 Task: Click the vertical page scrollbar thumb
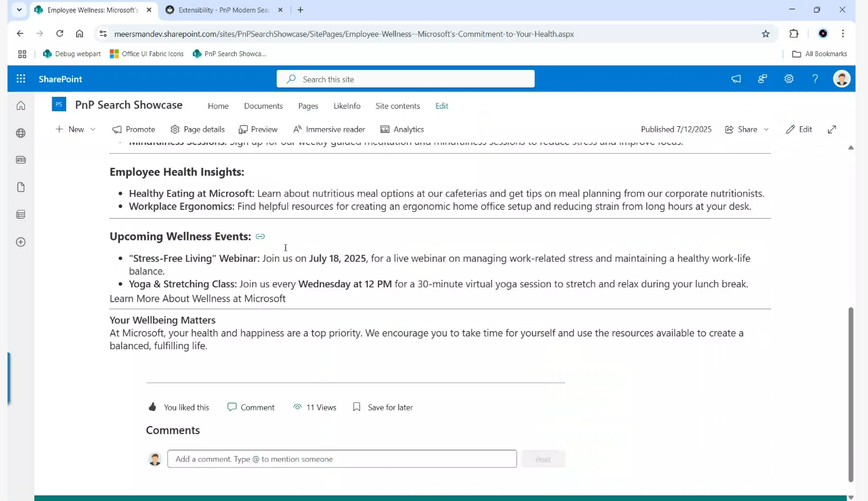click(851, 394)
